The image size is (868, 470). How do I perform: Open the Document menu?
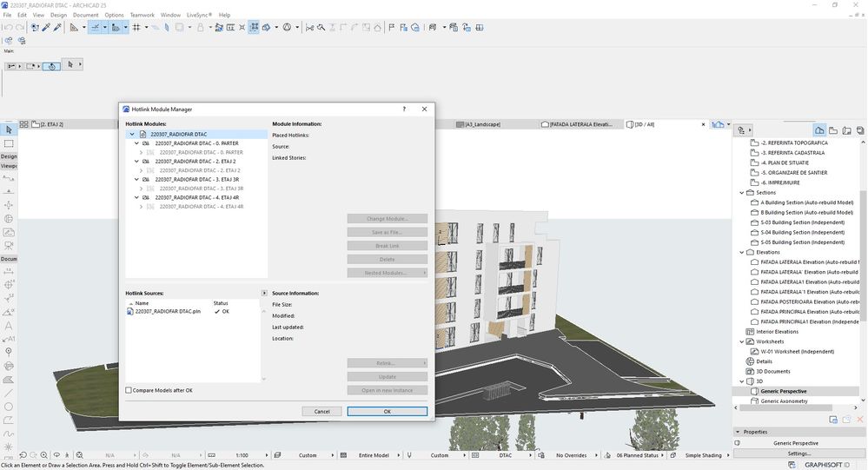[x=85, y=15]
